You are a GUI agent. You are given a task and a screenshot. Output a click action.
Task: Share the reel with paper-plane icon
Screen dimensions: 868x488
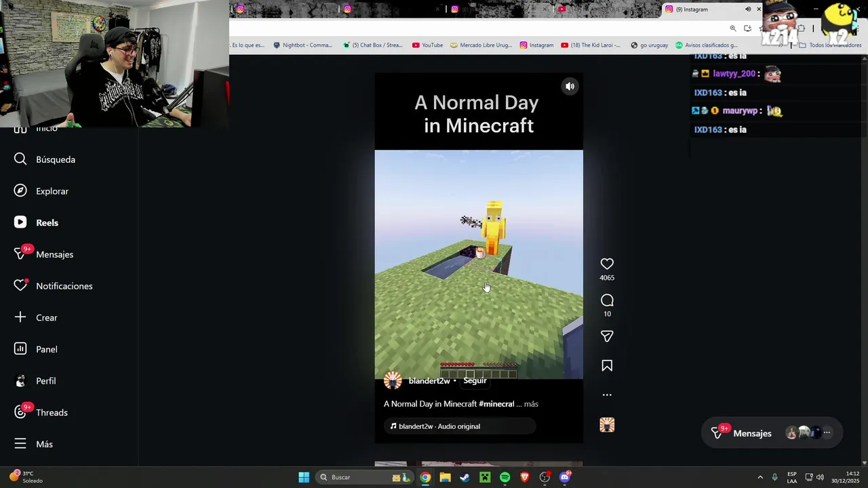(607, 336)
